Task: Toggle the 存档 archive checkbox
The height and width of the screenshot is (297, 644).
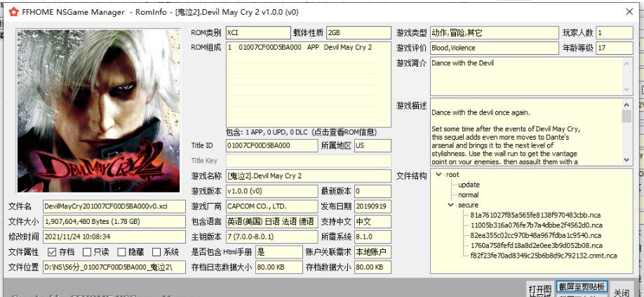Action: pos(52,252)
